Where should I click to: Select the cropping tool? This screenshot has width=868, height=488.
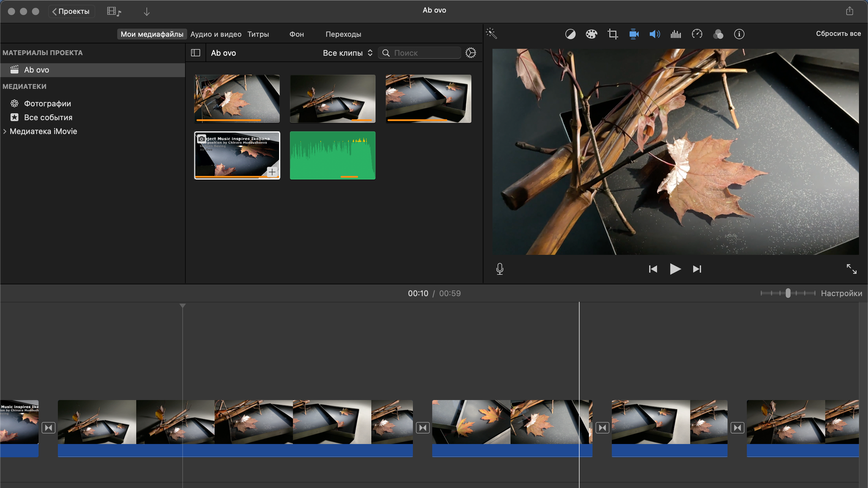point(612,34)
